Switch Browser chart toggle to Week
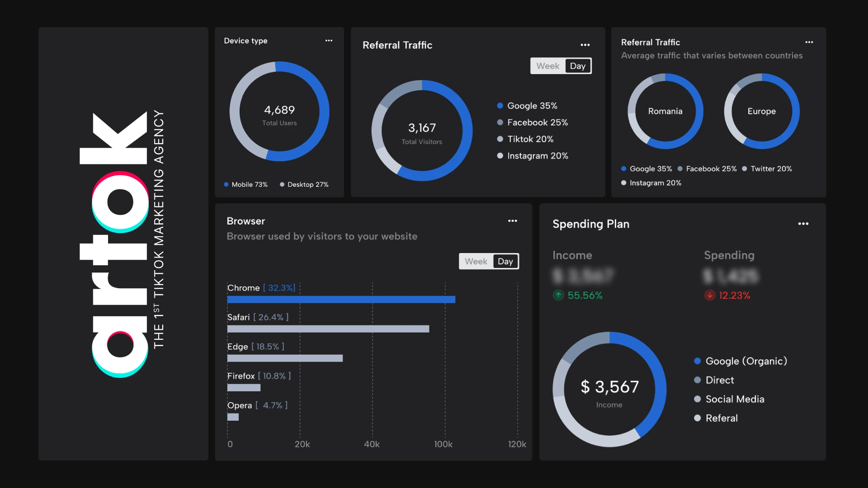This screenshot has width=868, height=488. tap(476, 262)
